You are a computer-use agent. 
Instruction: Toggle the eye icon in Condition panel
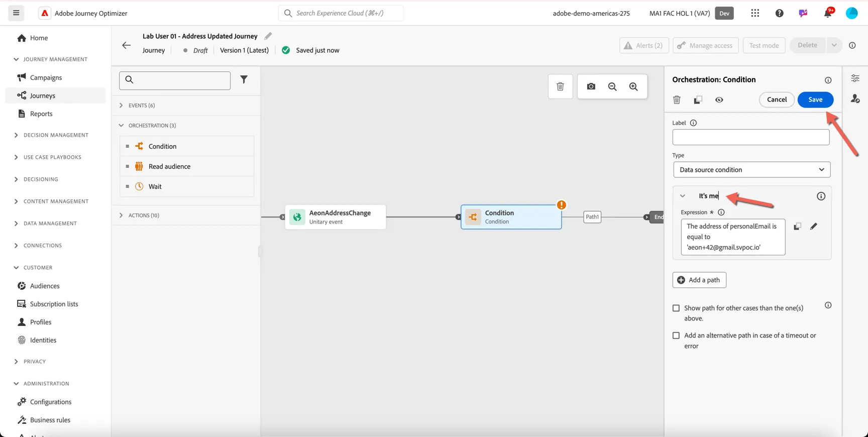click(719, 99)
